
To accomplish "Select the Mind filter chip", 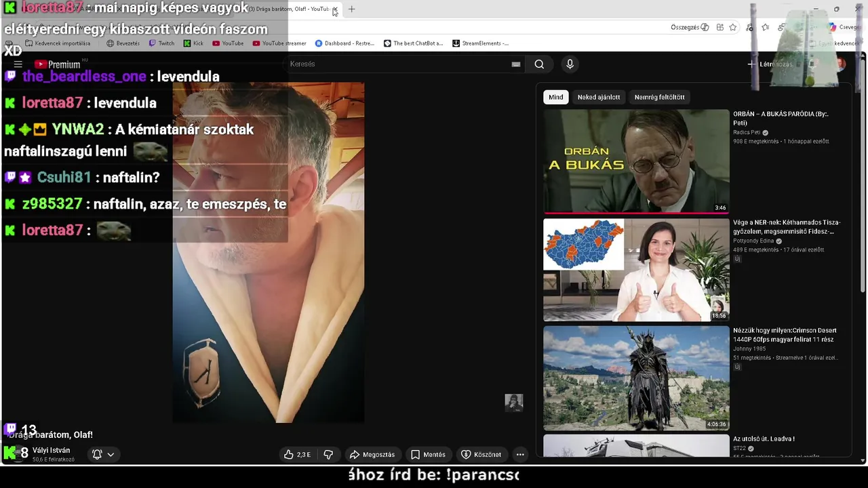I will (x=556, y=97).
